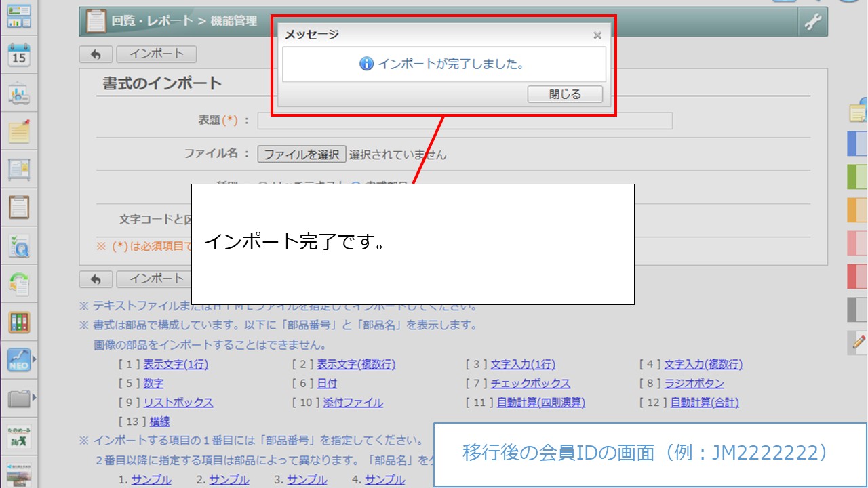The height and width of the screenshot is (488, 868).
Task: Click the back arrow button above the form
Action: click(96, 54)
